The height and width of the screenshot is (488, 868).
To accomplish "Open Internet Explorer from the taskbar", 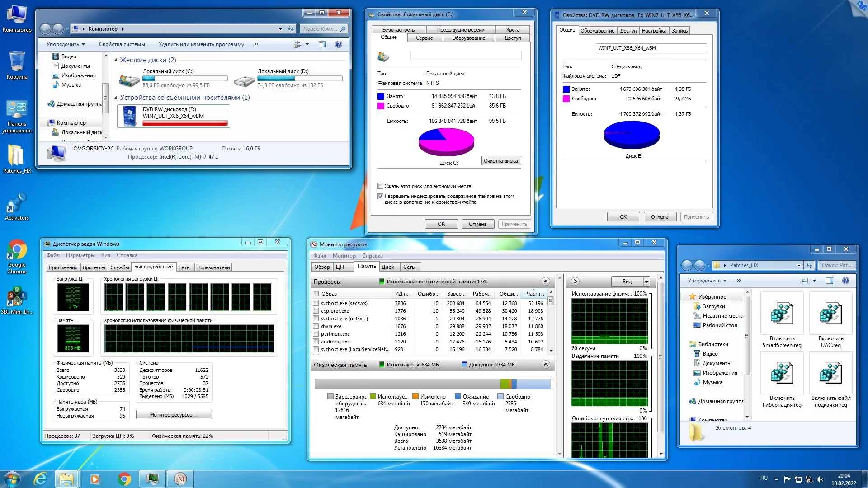I will coord(40,479).
